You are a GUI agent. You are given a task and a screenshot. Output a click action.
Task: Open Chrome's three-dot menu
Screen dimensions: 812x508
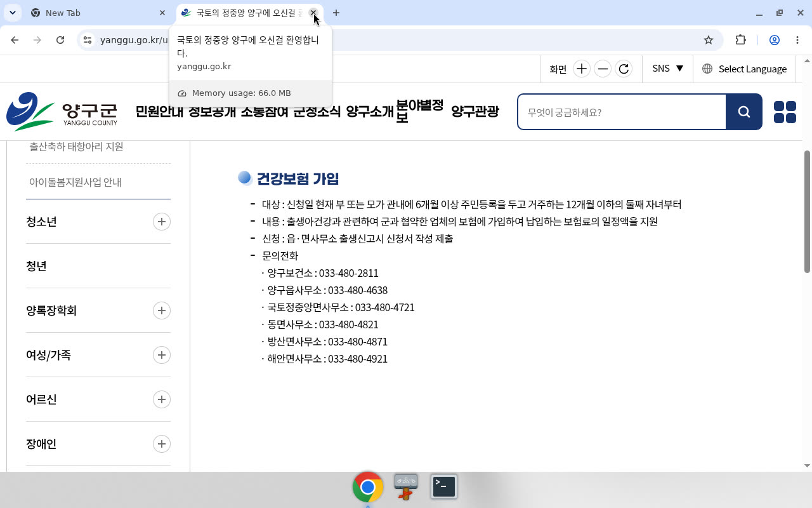[x=797, y=40]
